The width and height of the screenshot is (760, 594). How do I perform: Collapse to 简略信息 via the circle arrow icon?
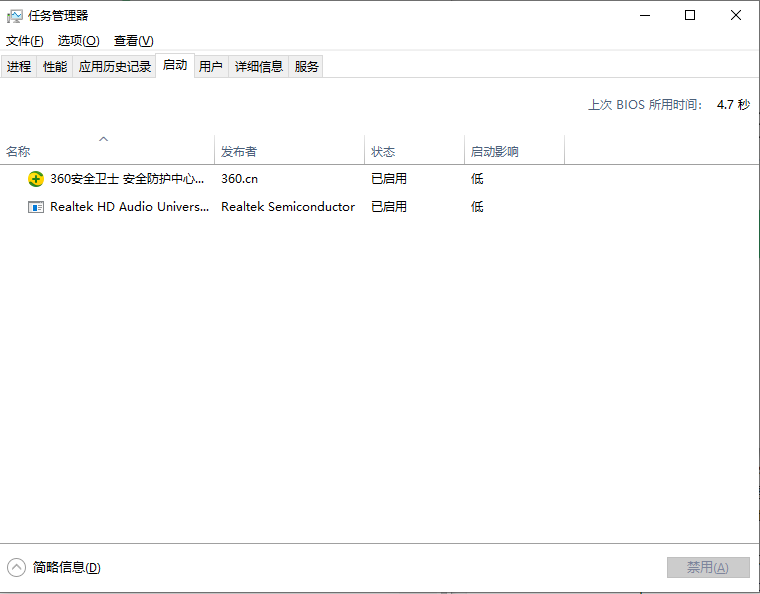(x=16, y=567)
